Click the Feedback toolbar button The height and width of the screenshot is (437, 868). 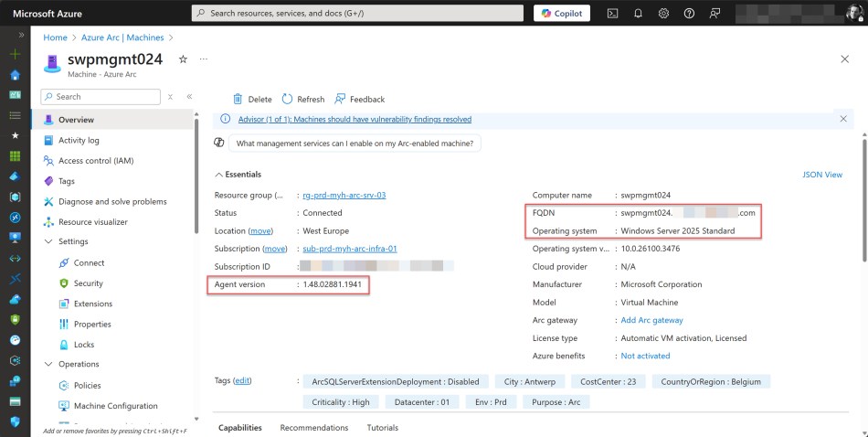click(360, 99)
